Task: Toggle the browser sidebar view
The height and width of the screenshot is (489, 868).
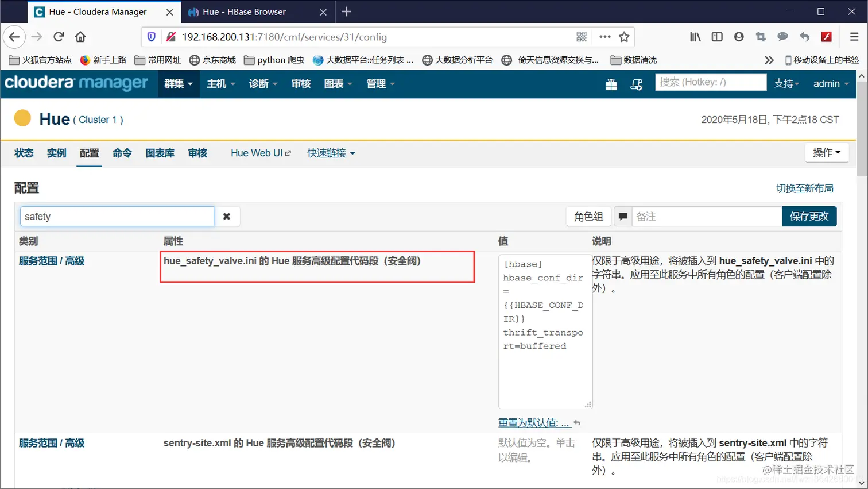Action: point(717,37)
